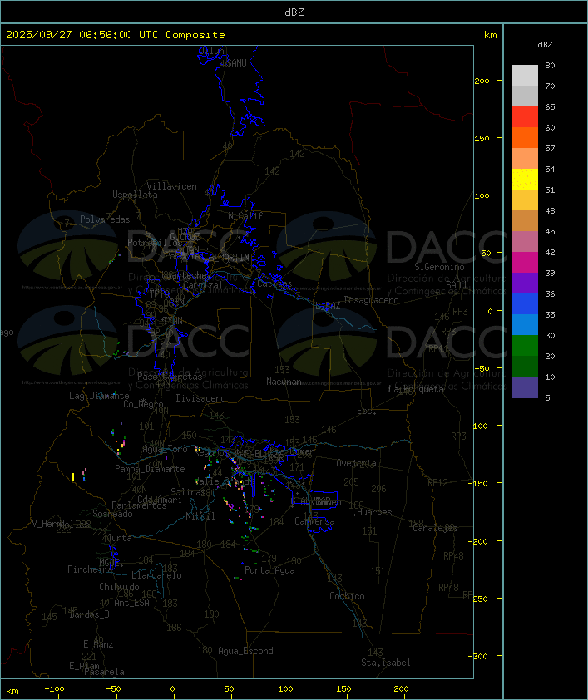Pick the purple 36–39 dBZ legend swatch

(x=525, y=283)
